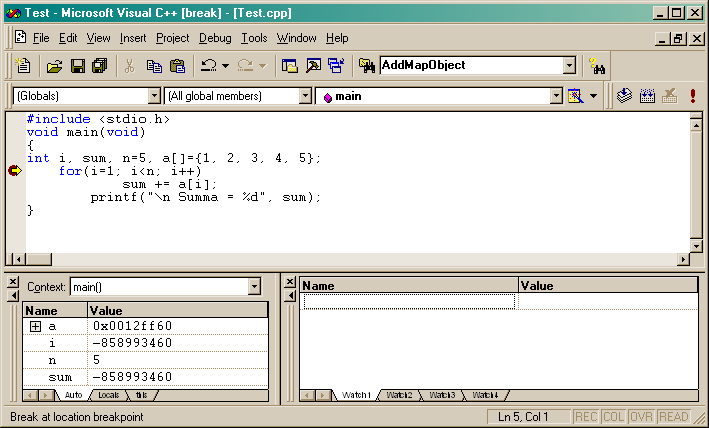709x428 pixels.
Task: Click the Paste clipboard icon
Action: (x=177, y=66)
